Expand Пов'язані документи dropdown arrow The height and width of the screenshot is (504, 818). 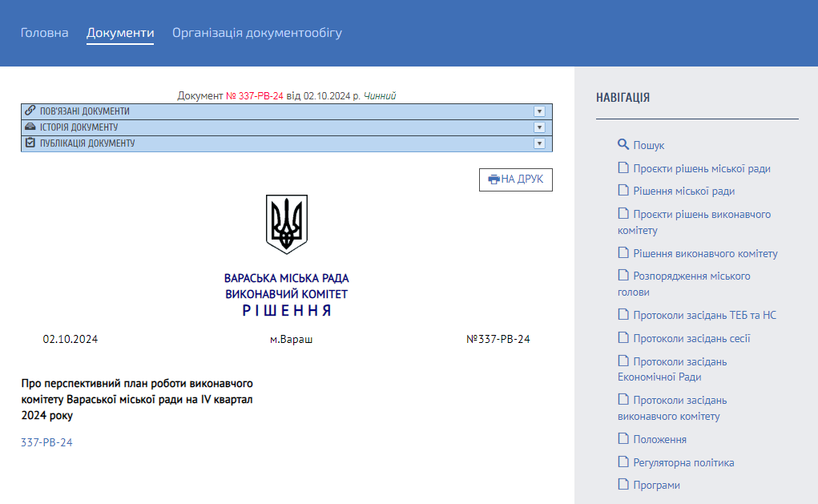tap(539, 111)
